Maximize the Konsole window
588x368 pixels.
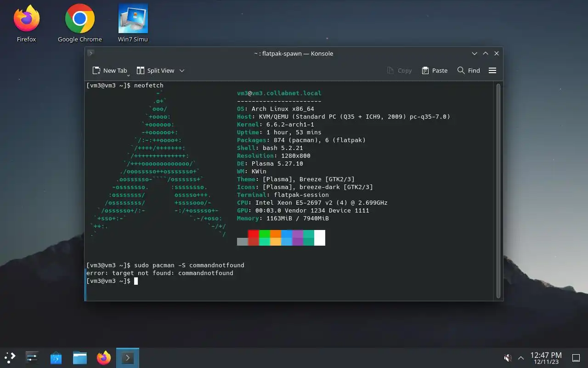pos(486,53)
